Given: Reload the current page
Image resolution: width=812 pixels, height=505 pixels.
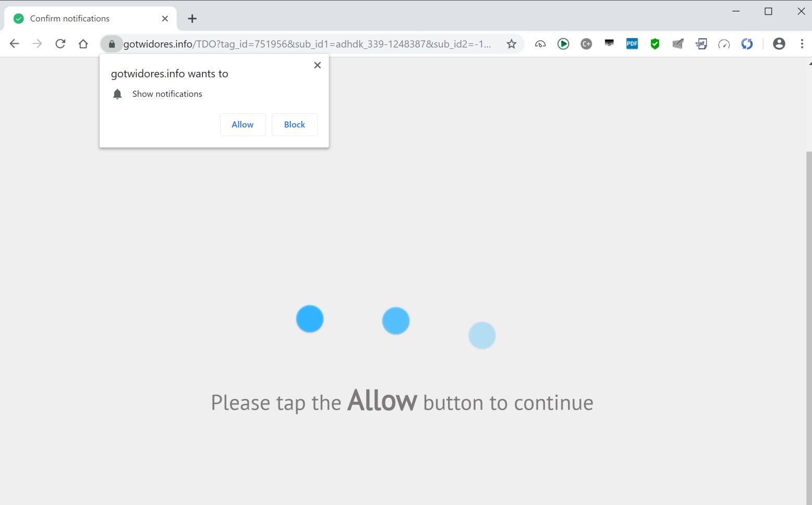Looking at the screenshot, I should point(60,44).
